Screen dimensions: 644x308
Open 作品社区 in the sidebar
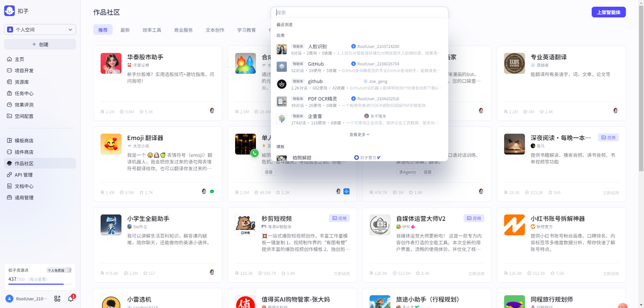coord(40,164)
